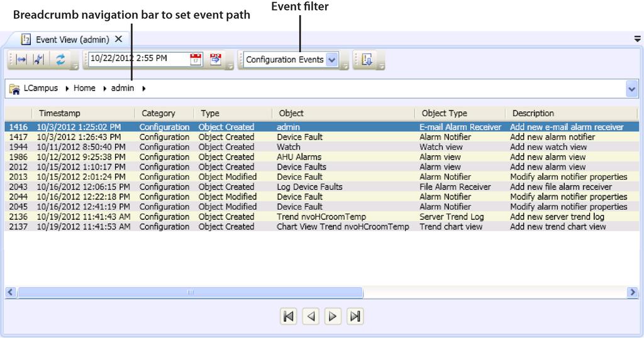Refresh the event list with the refresh icon
The height and width of the screenshot is (338, 644).
coord(60,60)
